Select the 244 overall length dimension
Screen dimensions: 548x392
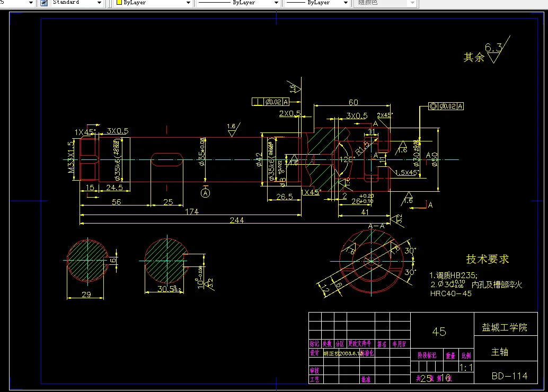point(236,220)
